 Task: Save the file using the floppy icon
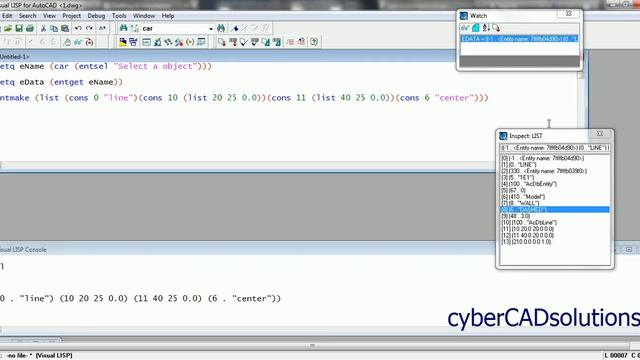[x=19, y=28]
